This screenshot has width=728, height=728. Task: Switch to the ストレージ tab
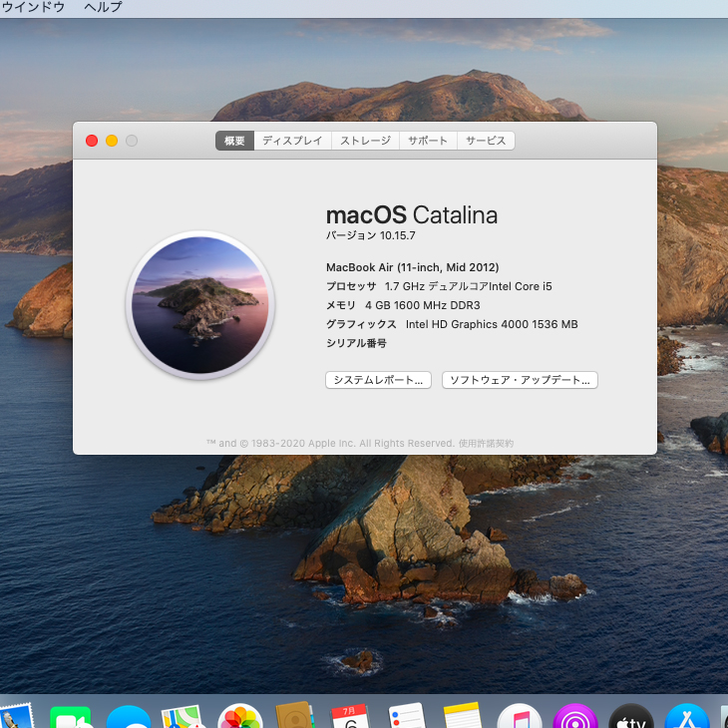[365, 141]
